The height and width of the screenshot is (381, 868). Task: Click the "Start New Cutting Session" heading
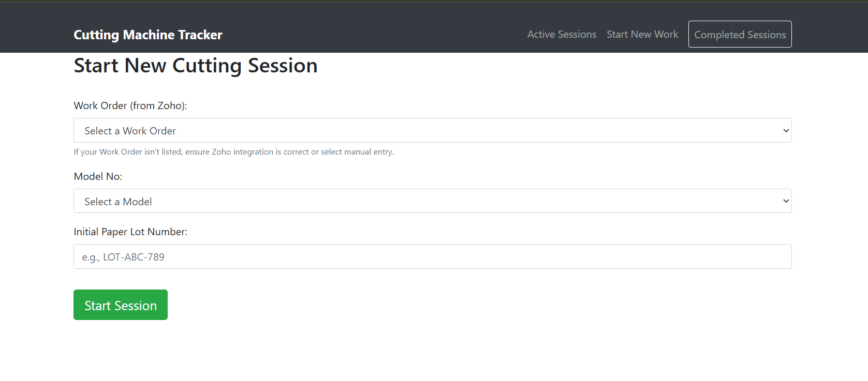(x=195, y=66)
